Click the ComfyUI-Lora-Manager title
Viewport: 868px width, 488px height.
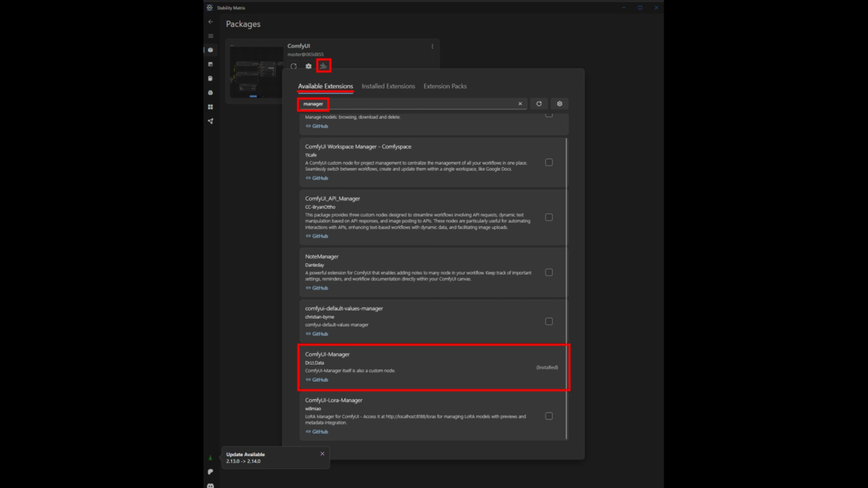click(334, 401)
